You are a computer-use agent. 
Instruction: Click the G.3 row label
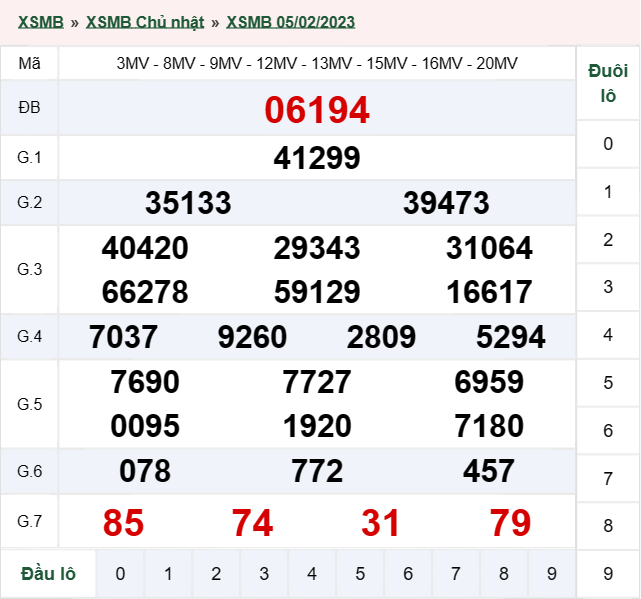point(29,269)
